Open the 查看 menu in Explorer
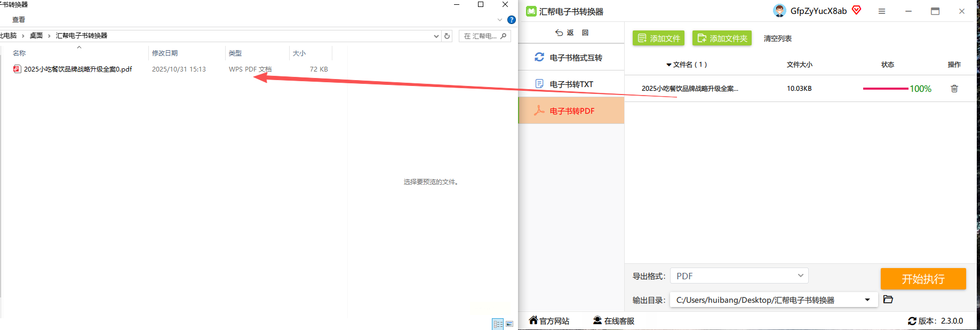This screenshot has height=330, width=980. pos(19,20)
